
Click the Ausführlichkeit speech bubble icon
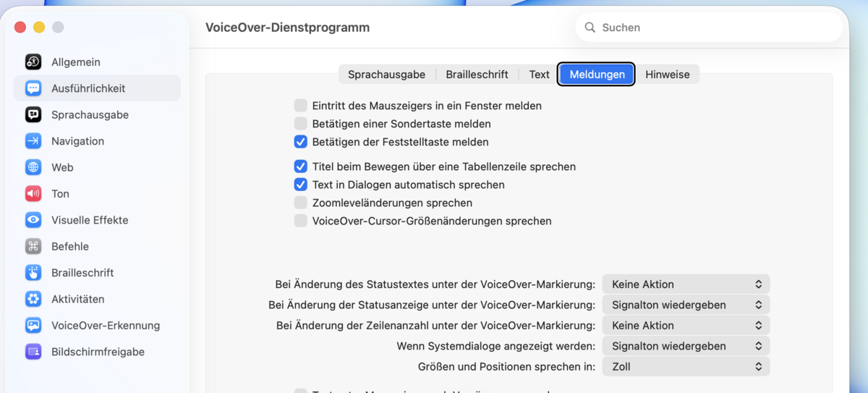pos(33,88)
